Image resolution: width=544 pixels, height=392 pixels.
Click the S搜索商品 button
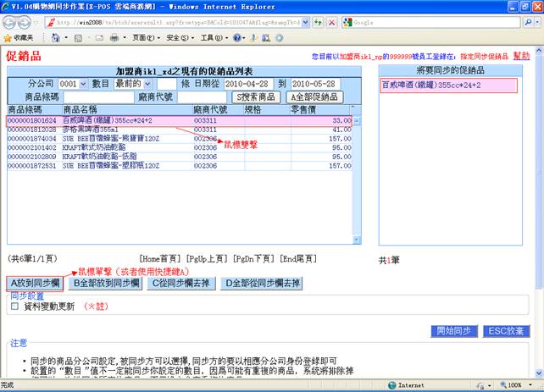click(257, 97)
